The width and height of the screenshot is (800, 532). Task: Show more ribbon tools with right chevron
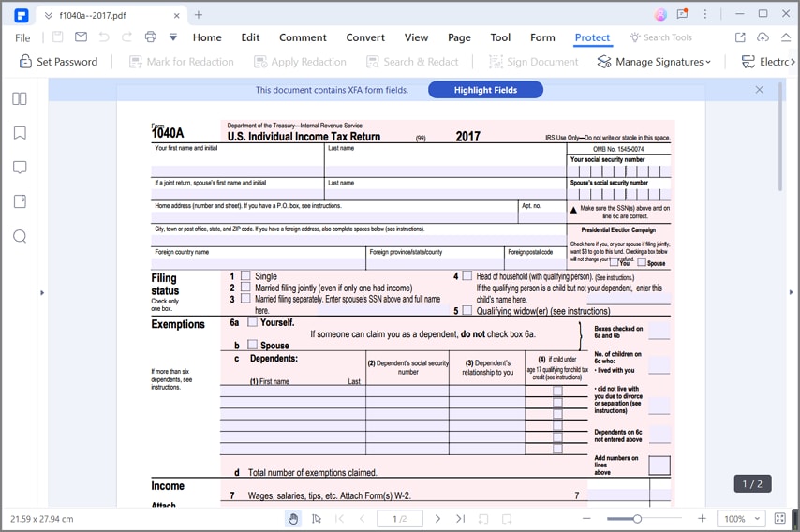pos(793,62)
